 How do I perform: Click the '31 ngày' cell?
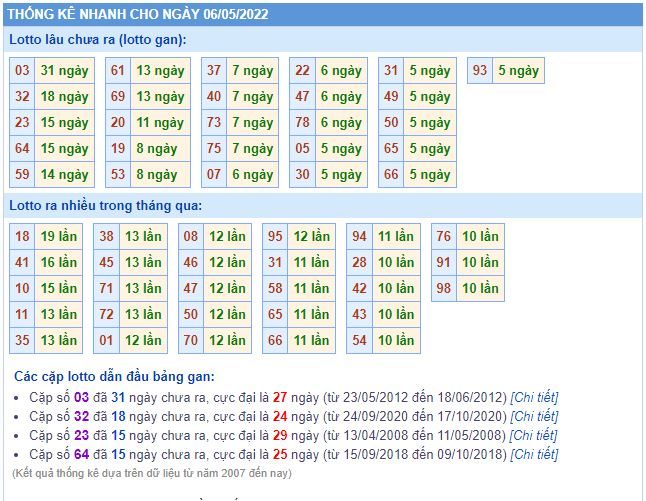(x=65, y=70)
